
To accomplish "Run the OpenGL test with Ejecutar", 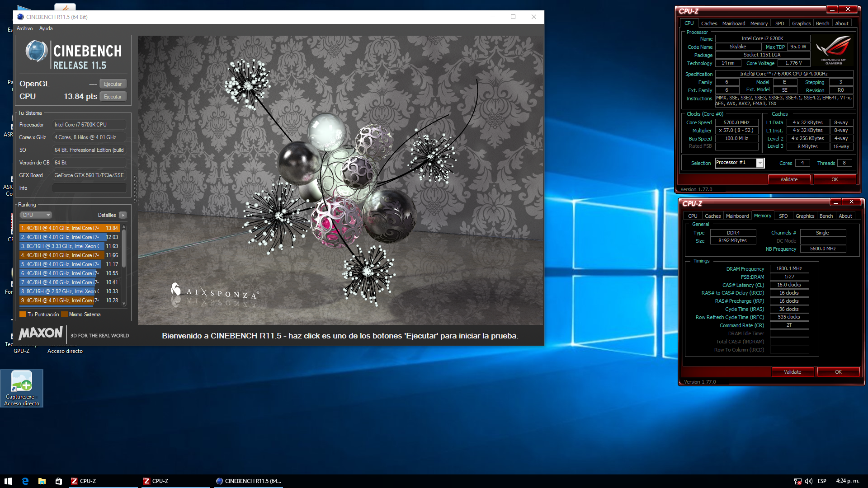I will 113,84.
